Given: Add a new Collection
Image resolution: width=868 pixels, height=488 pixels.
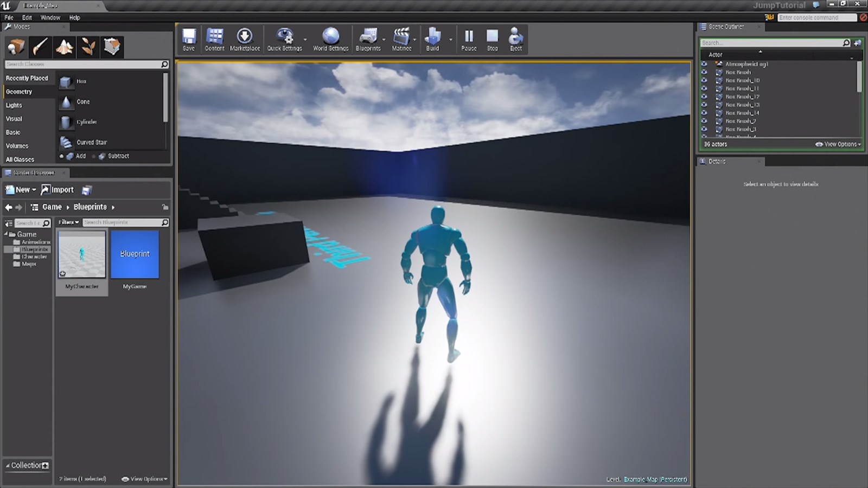Looking at the screenshot, I should 45,466.
